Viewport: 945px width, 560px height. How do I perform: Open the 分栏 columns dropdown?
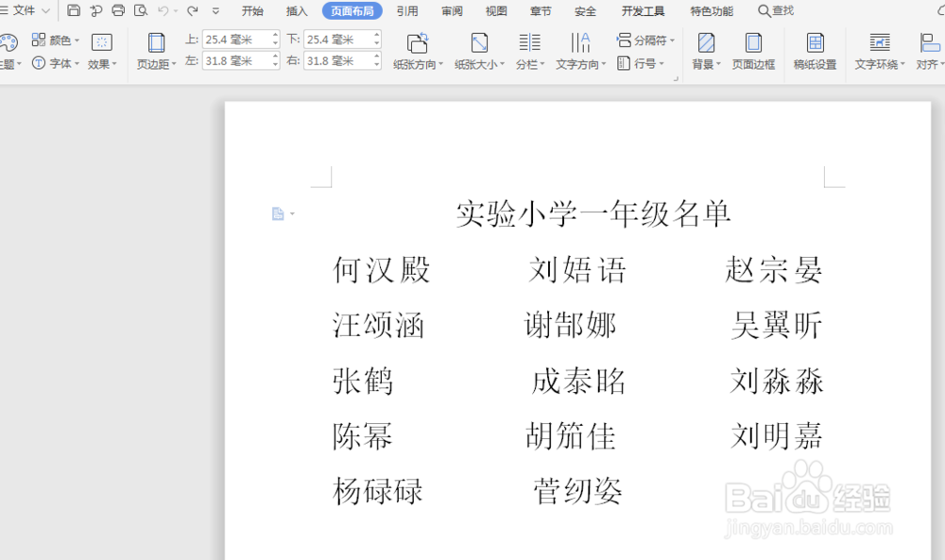(530, 51)
